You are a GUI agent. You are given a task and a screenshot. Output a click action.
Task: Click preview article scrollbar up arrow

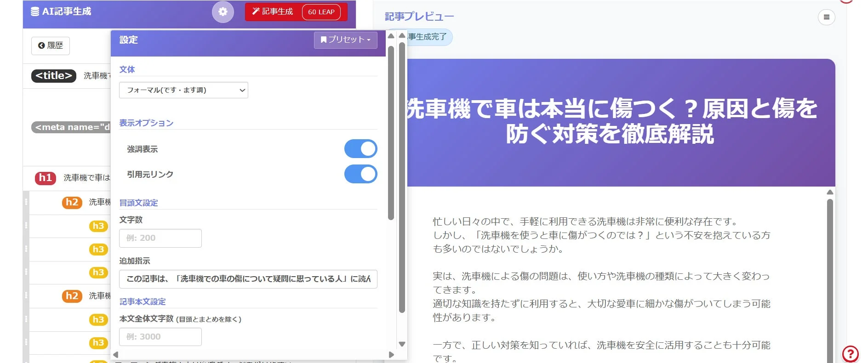tap(830, 192)
